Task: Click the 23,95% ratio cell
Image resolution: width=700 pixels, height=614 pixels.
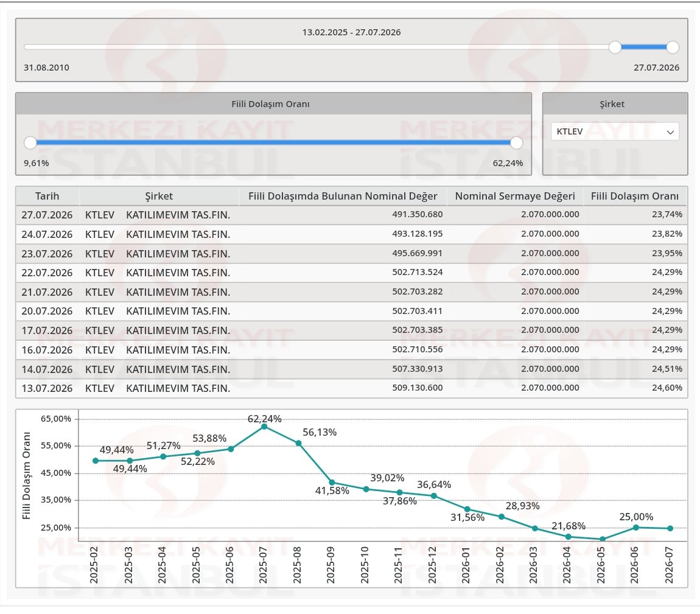Action: [667, 253]
